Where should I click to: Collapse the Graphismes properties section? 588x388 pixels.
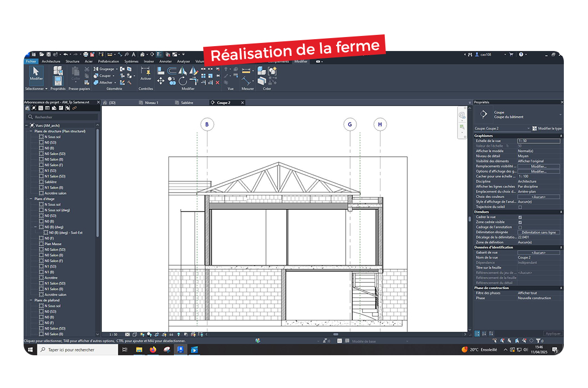tap(561, 136)
